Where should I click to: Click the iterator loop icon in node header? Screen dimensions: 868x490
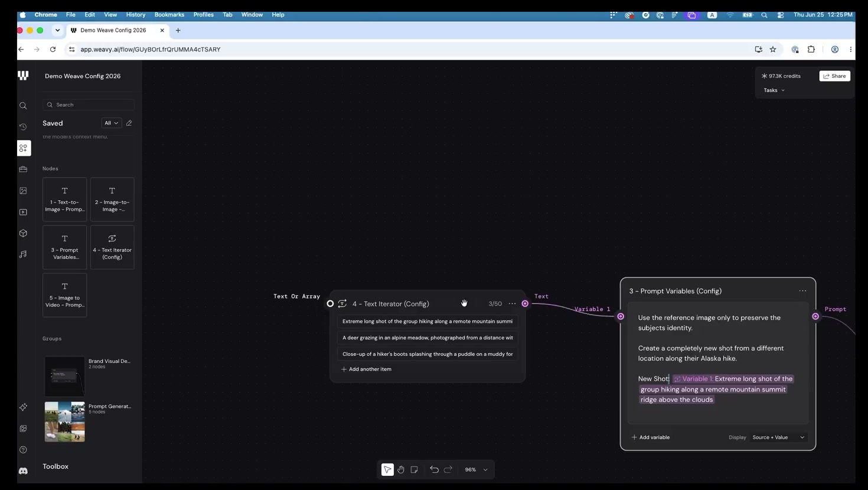pos(342,303)
